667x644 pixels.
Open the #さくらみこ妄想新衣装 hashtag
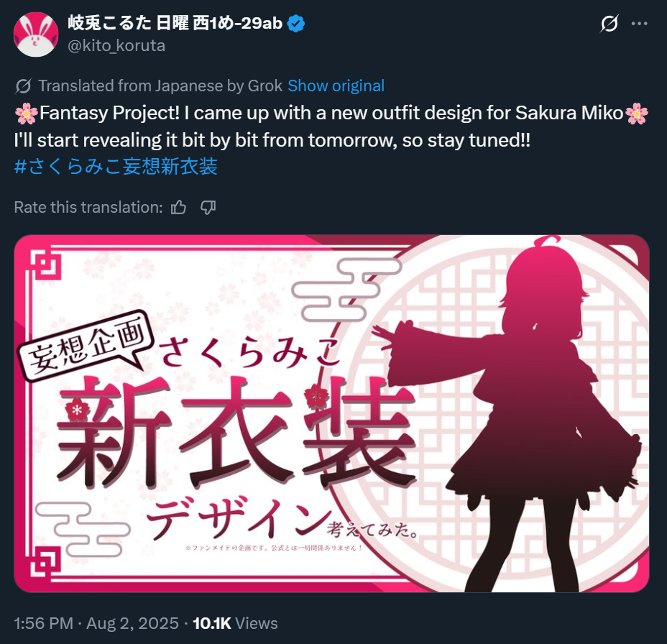click(116, 166)
